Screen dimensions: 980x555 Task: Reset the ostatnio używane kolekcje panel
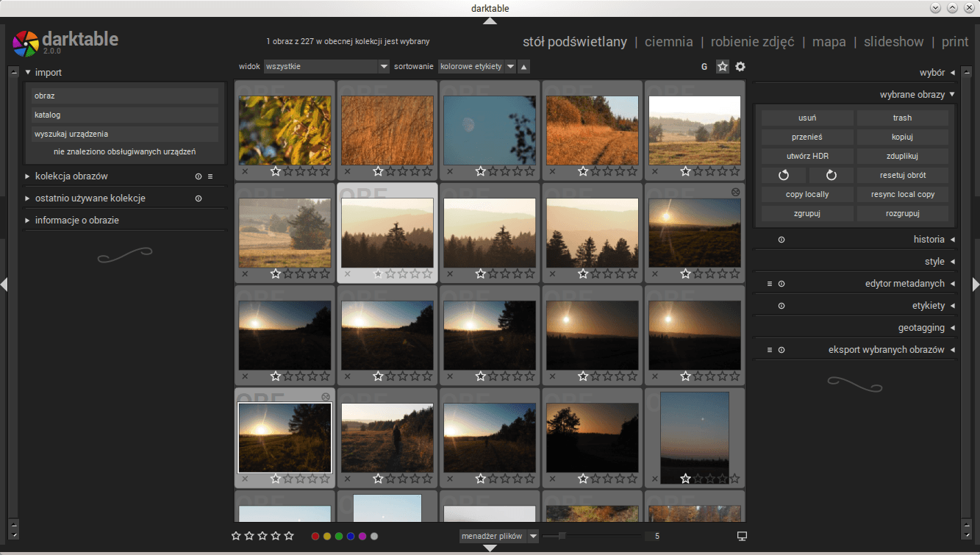pos(198,198)
